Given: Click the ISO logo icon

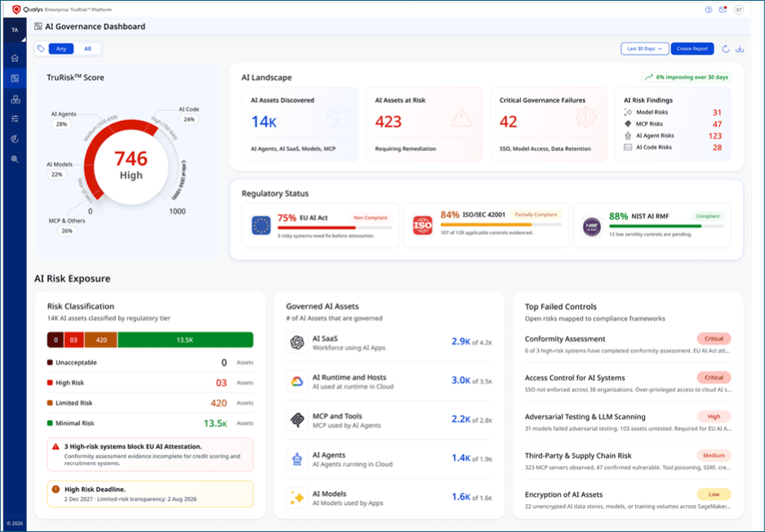Looking at the screenshot, I should coord(423,225).
